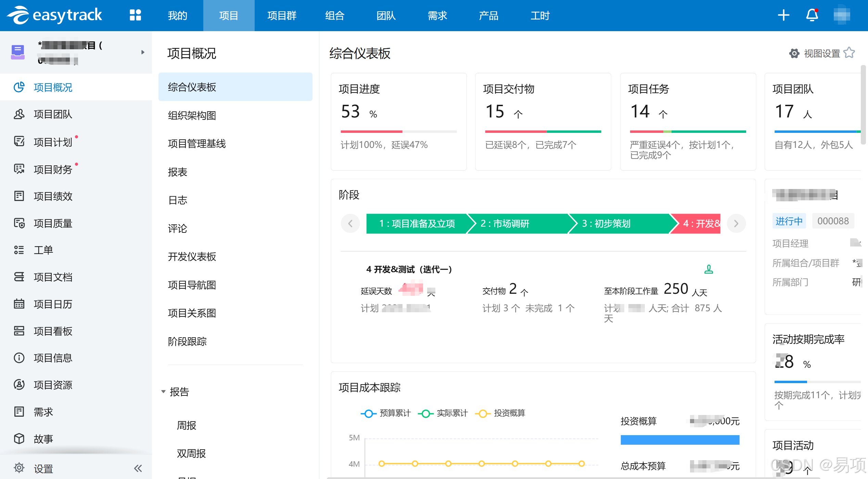Open 周报 report link

point(187,425)
